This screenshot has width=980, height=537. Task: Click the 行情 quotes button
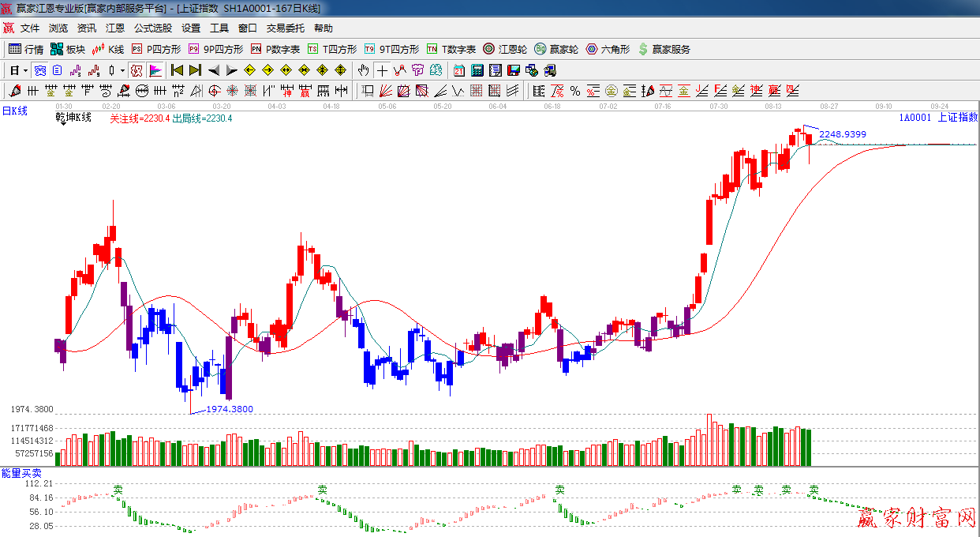point(26,49)
